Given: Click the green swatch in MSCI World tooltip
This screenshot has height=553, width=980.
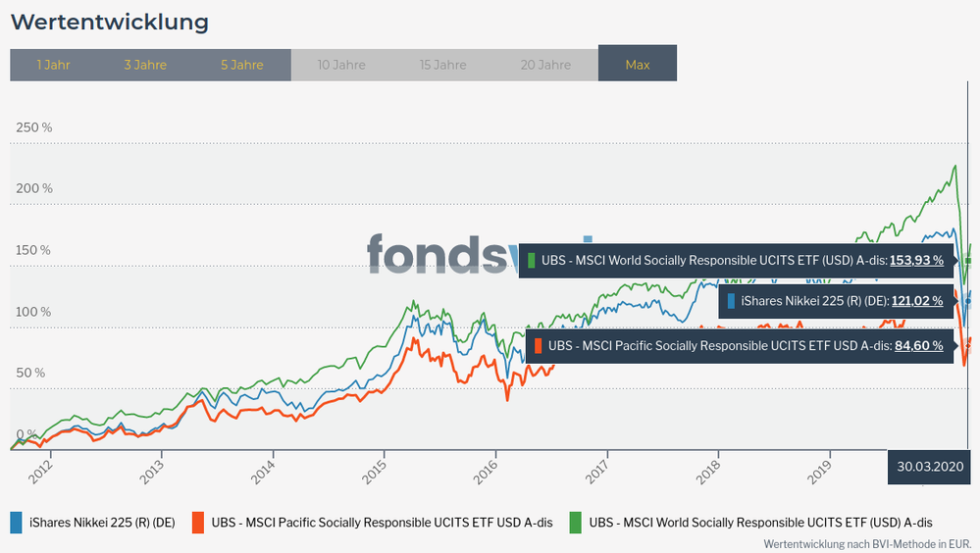Looking at the screenshot, I should click(532, 261).
